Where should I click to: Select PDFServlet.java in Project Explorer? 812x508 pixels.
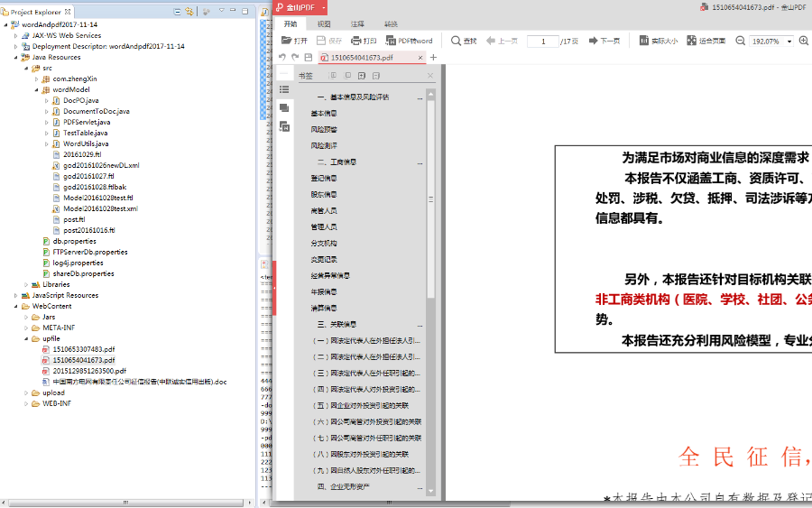(87, 122)
